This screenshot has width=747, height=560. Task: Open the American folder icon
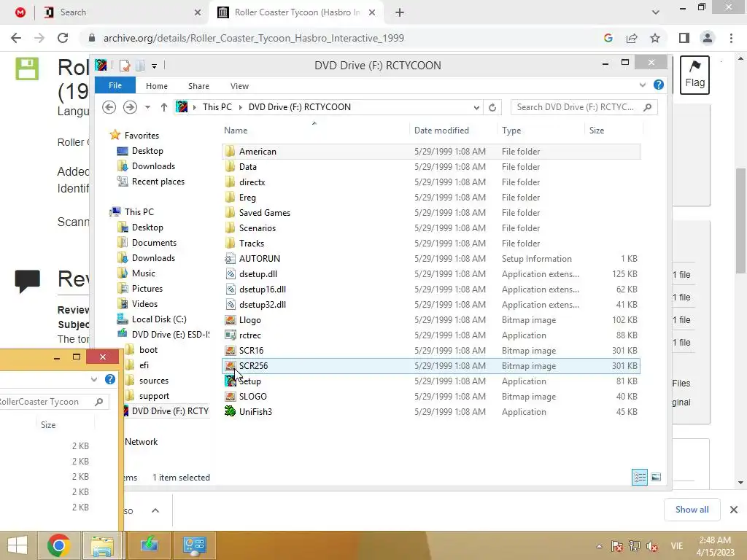coord(230,152)
